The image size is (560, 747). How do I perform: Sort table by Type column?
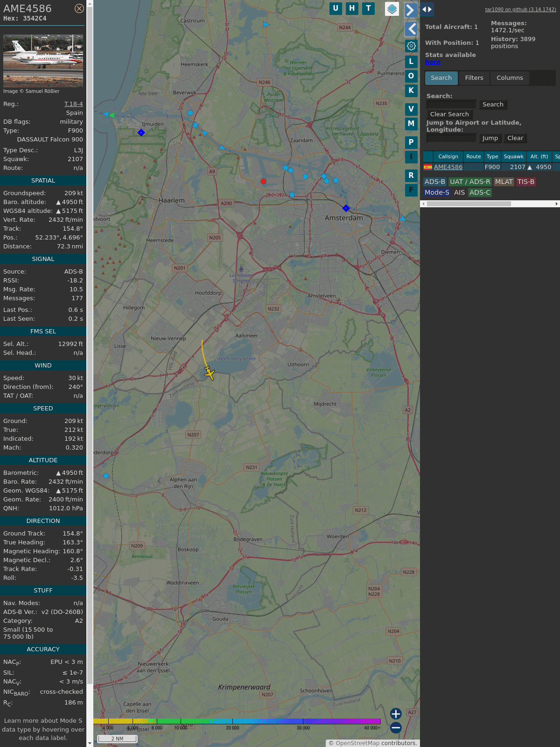(x=492, y=156)
